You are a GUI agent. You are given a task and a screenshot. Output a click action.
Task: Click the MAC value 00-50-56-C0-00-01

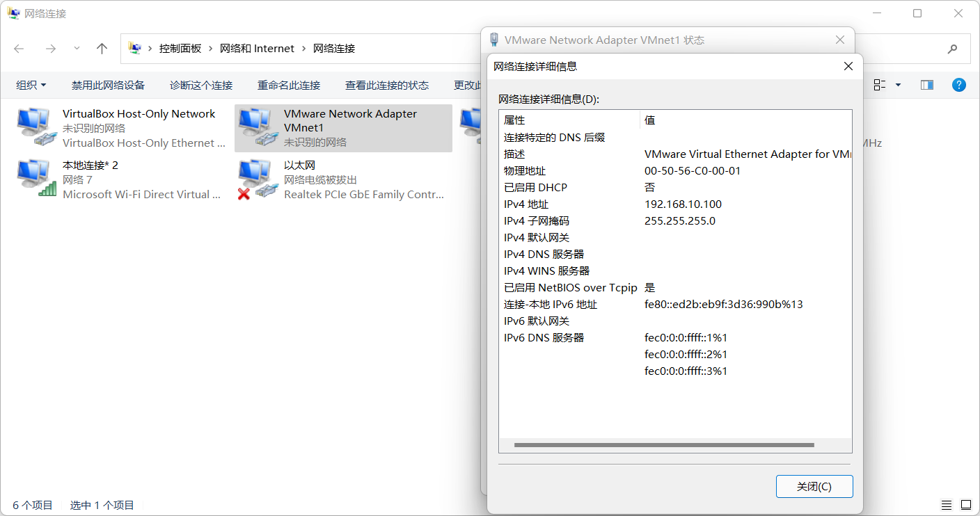pos(693,170)
